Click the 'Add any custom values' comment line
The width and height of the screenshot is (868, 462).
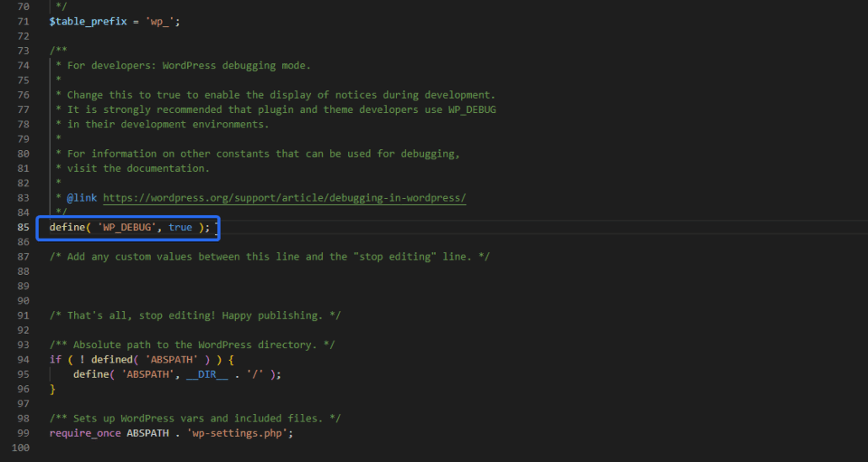[x=270, y=256]
